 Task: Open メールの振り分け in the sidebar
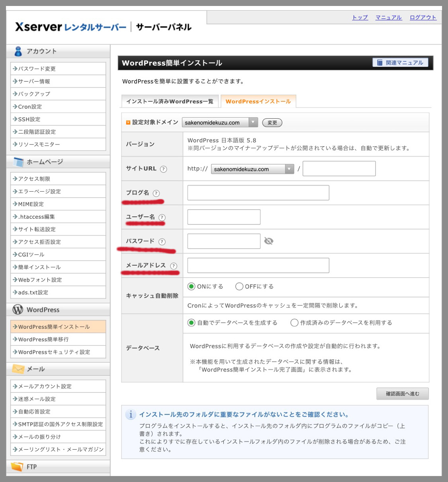coord(58,437)
